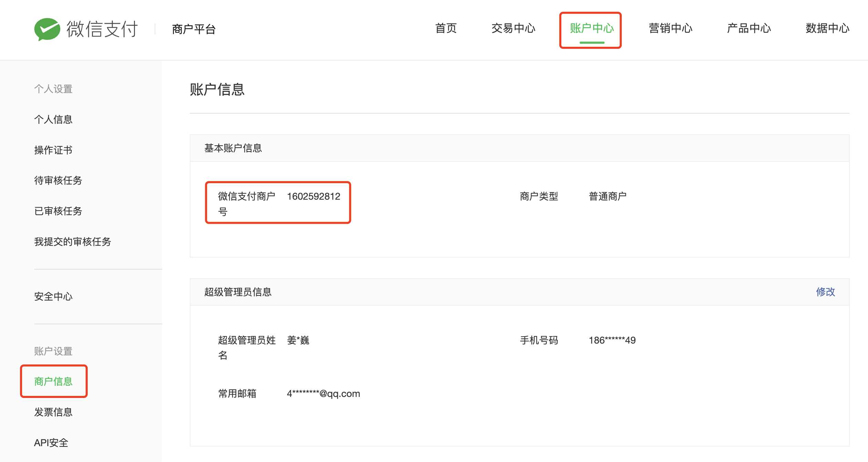Click the WeChat Pay logo icon

(x=47, y=29)
